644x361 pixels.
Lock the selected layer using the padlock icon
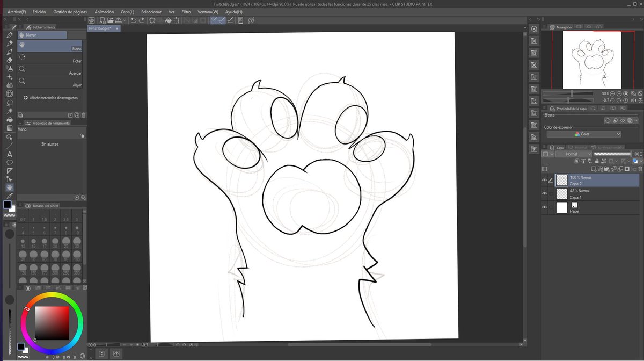click(x=597, y=161)
